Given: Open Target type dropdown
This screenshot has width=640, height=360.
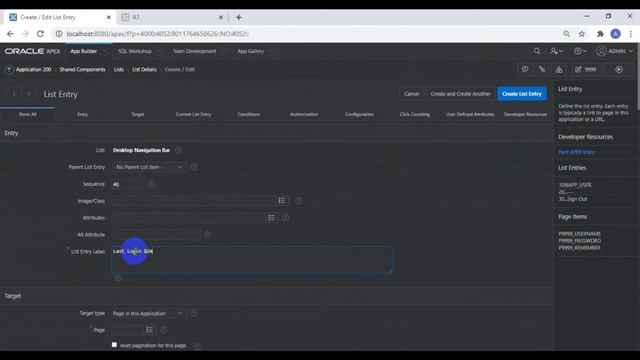Looking at the screenshot, I should (x=149, y=313).
